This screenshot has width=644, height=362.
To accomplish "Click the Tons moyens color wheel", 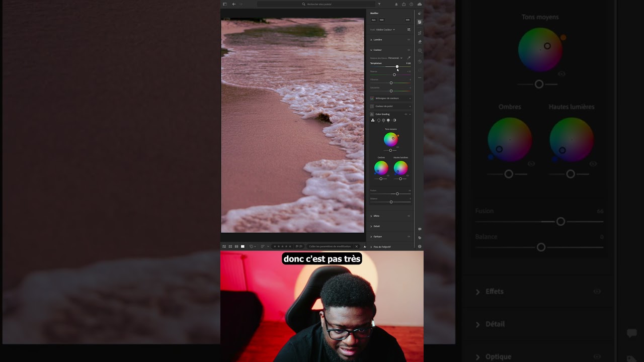I will 391,139.
